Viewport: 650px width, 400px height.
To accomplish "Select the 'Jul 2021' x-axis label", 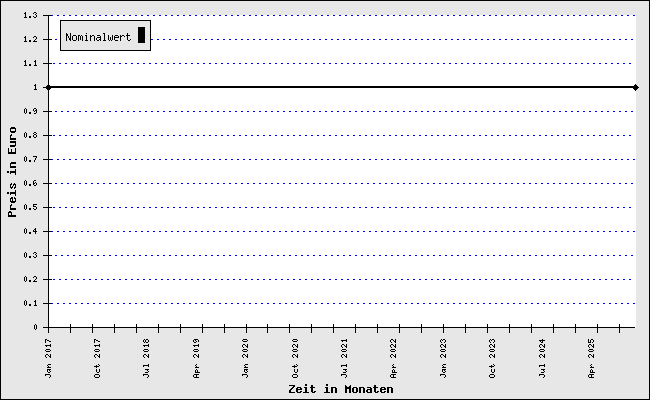I will tap(345, 357).
